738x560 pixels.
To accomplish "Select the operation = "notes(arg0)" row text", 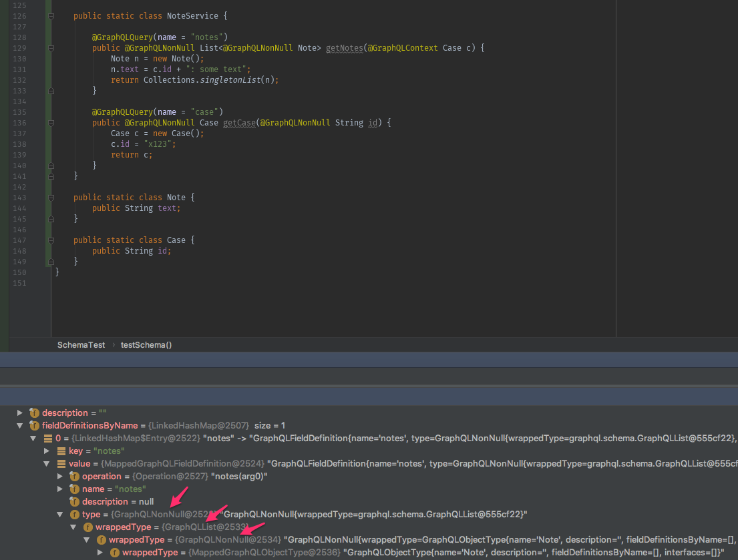I will tap(174, 477).
